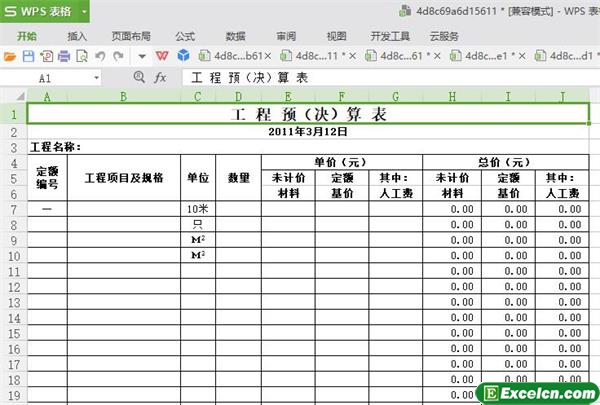The image size is (600, 405).
Task: Click the select-all corner triangle
Action: (20, 96)
